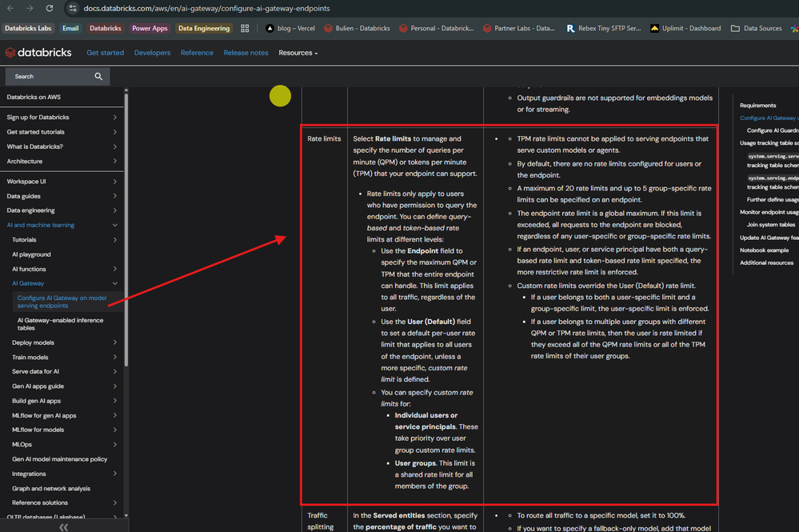Open the Developers nav item
The height and width of the screenshot is (532, 799).
pyautogui.click(x=152, y=53)
